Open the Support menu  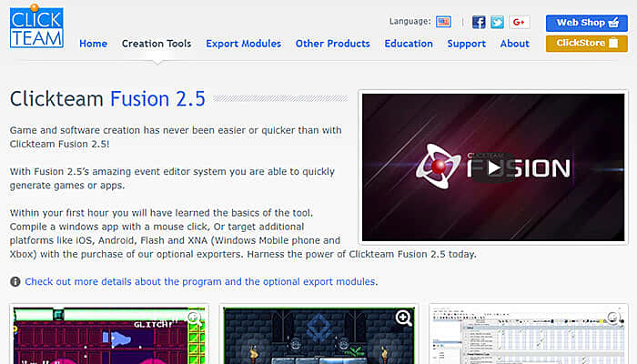466,44
